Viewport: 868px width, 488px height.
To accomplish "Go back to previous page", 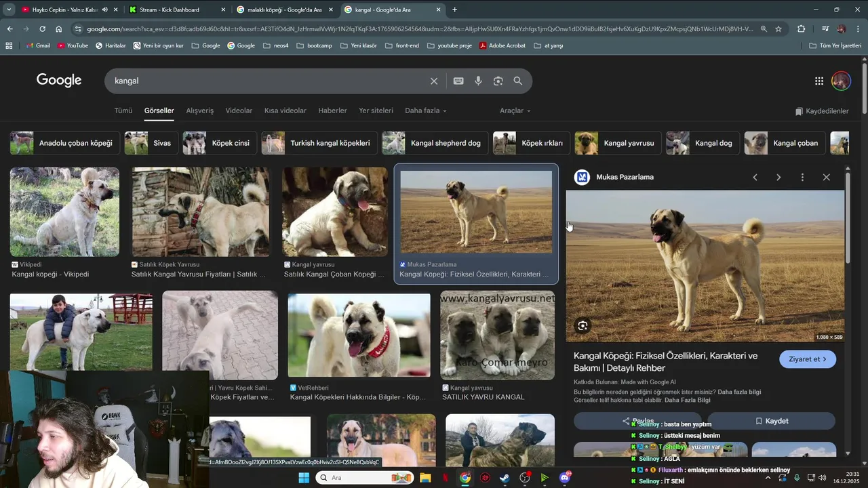I will [9, 29].
